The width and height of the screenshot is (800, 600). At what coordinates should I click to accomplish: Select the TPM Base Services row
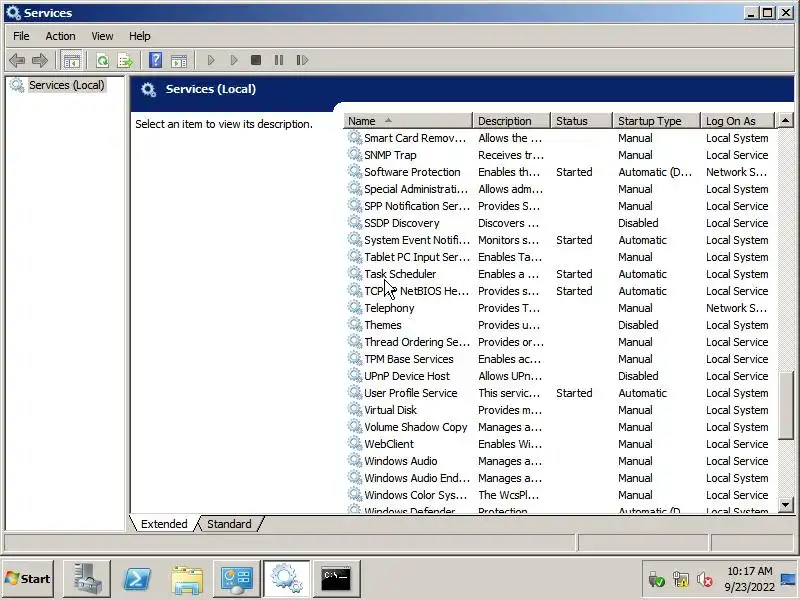(x=558, y=359)
